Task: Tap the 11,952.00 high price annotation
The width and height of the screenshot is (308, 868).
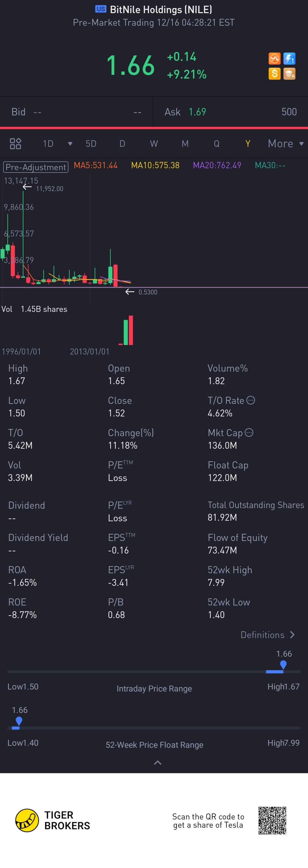Action: point(50,189)
